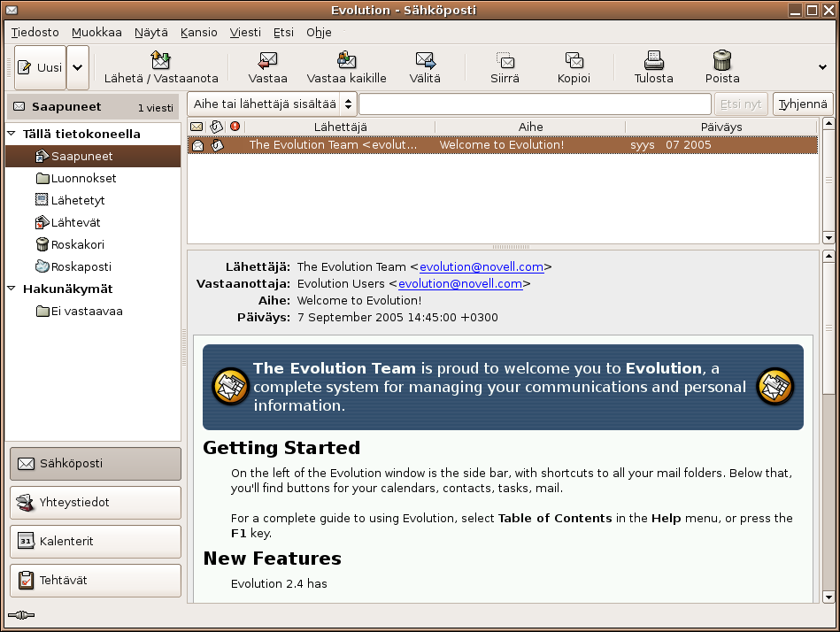Switch to the Tehtävät tasks view

[96, 580]
